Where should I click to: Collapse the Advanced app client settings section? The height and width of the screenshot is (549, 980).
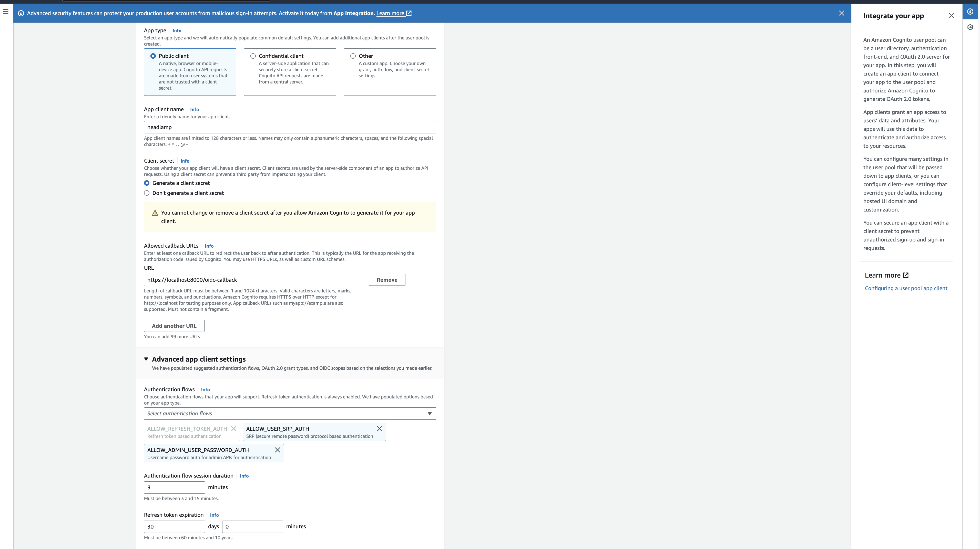click(x=146, y=359)
